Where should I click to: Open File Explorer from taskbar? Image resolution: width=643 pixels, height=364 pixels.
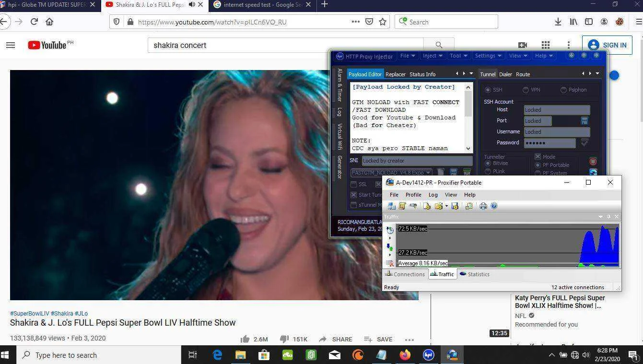pos(241,355)
